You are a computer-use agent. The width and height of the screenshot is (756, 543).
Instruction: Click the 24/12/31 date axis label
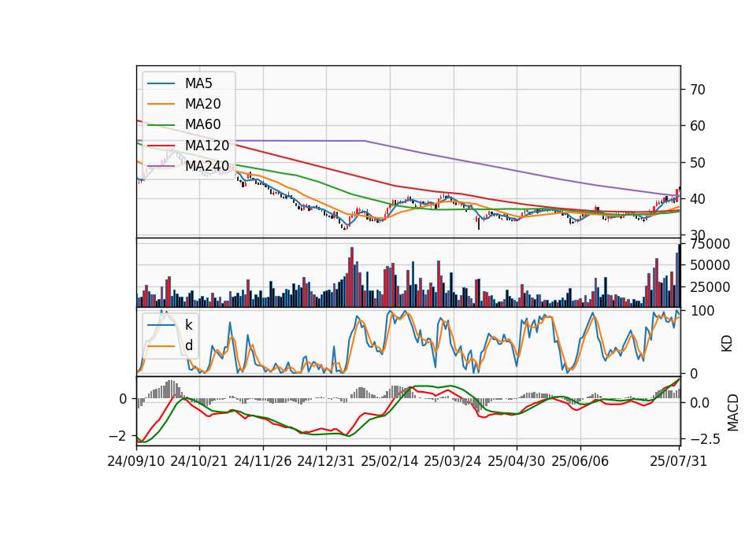pos(326,461)
